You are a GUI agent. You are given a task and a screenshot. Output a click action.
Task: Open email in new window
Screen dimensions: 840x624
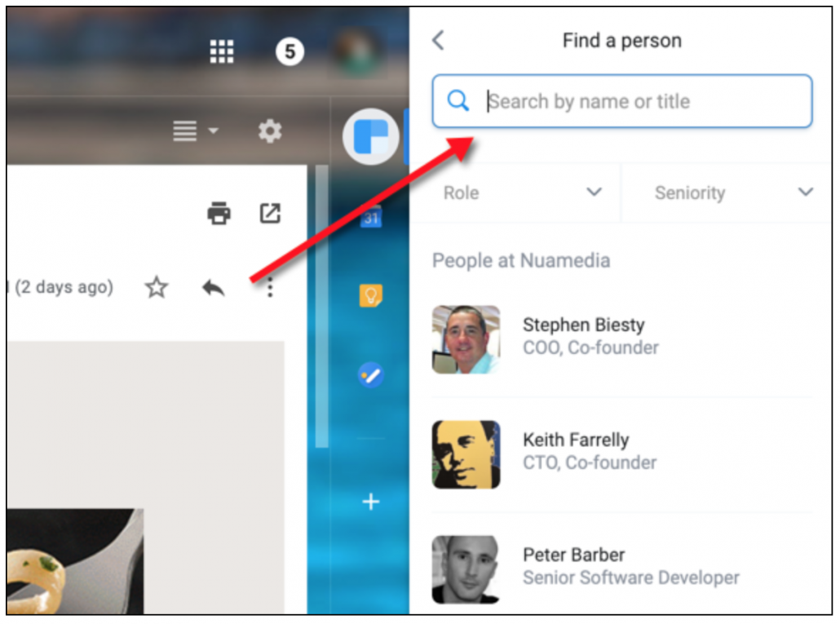270,213
